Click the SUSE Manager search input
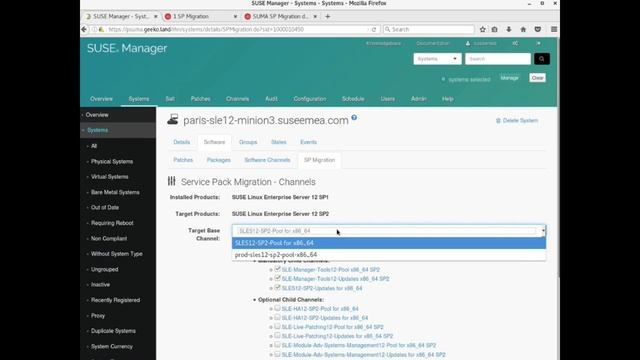Screen dimensions: 640x360 (498, 59)
